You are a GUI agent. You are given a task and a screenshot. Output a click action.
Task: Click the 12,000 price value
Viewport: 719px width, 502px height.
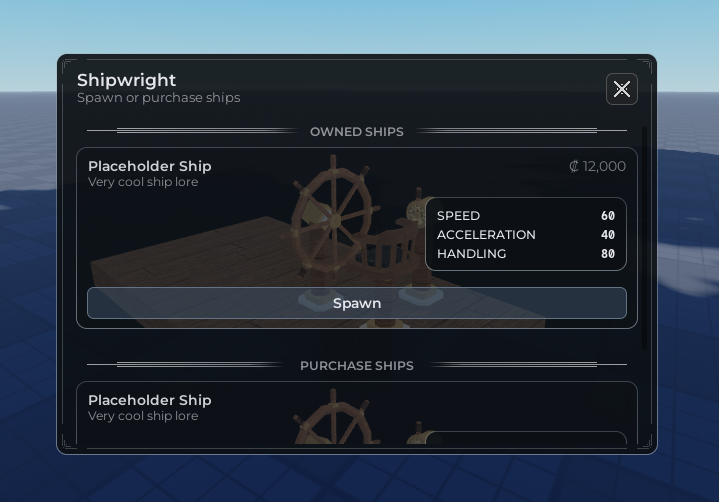604,166
